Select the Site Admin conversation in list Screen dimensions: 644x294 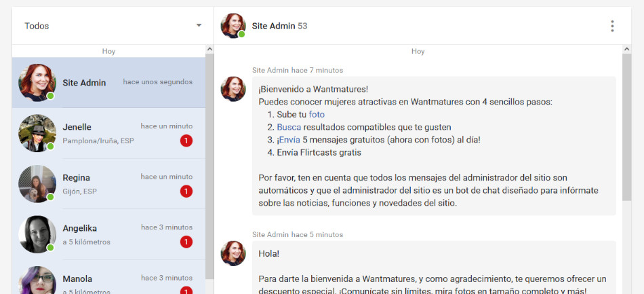coord(109,82)
